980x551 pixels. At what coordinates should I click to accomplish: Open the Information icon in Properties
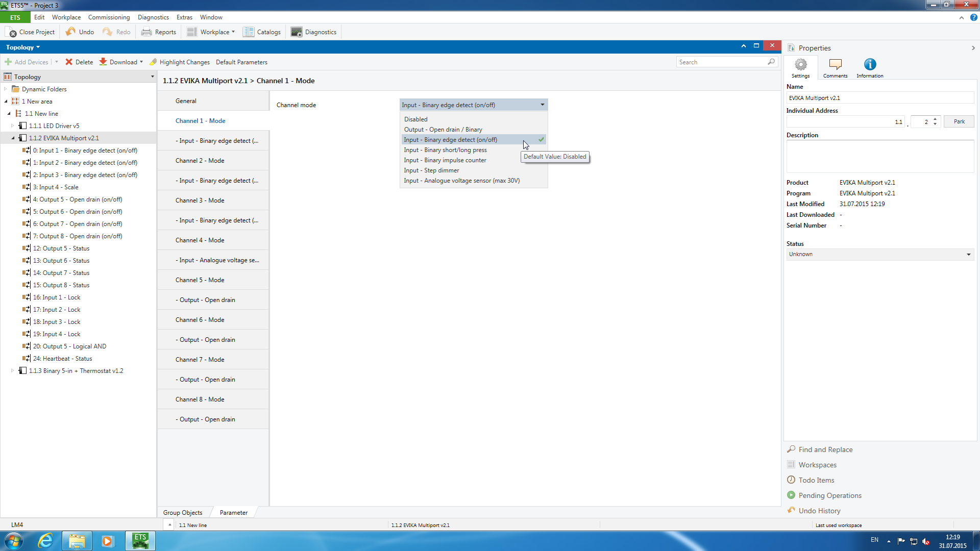pos(870,65)
